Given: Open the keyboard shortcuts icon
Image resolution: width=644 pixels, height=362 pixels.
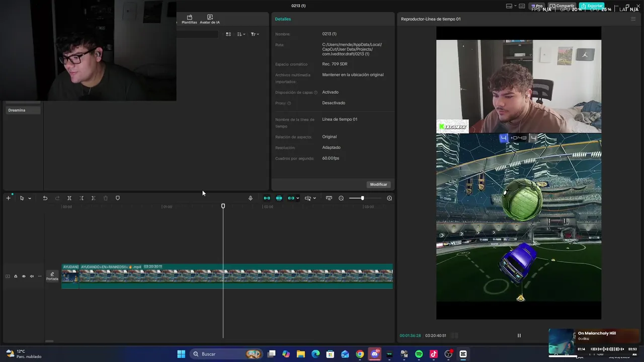Looking at the screenshot, I should [522, 6].
